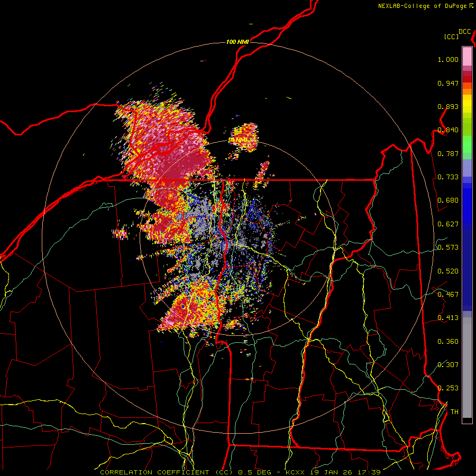Click the 1.000 value on color scale
476x476 pixels.
coord(448,59)
